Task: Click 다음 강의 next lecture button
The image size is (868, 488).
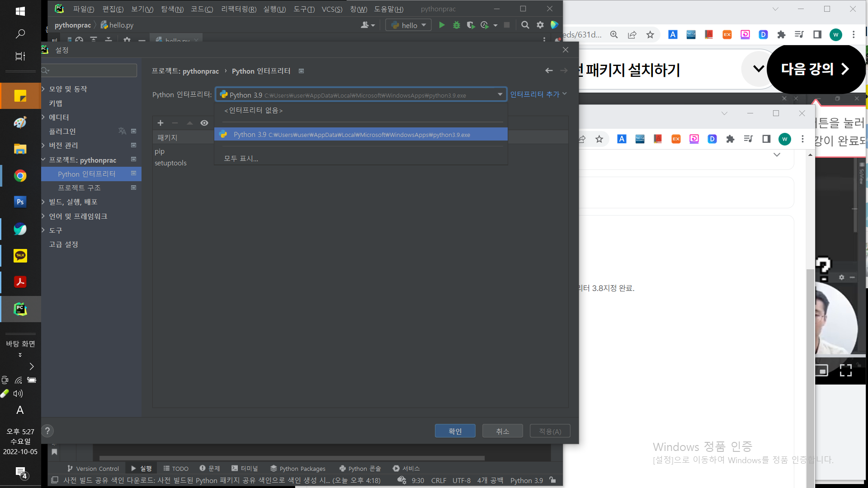Action: pyautogui.click(x=816, y=69)
